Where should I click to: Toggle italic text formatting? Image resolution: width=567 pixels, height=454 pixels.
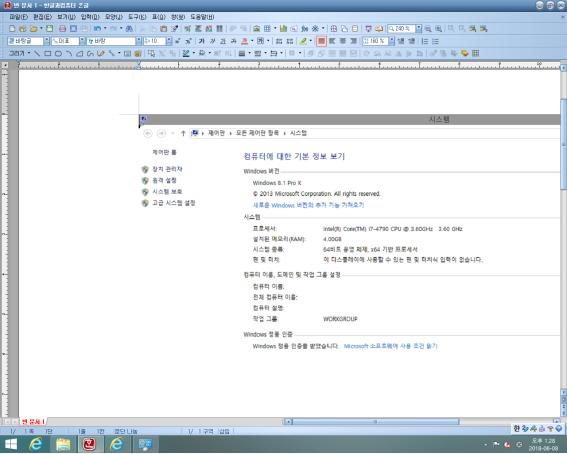[212, 41]
